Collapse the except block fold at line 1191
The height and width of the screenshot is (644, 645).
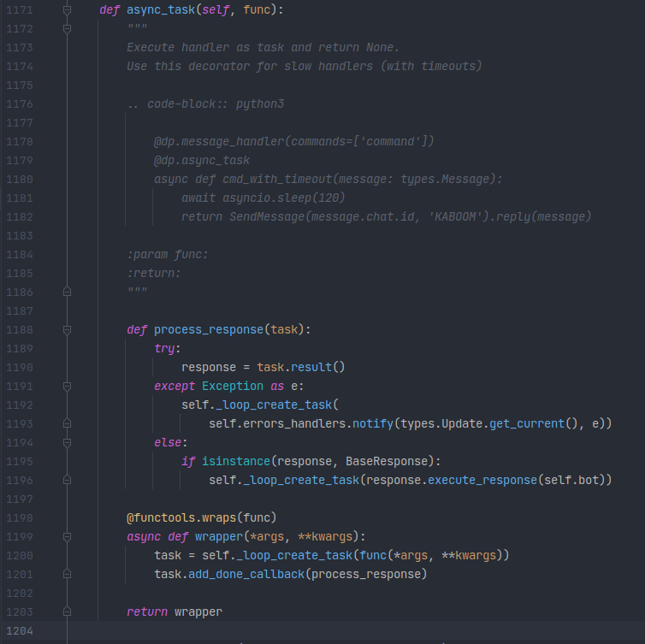(x=67, y=387)
